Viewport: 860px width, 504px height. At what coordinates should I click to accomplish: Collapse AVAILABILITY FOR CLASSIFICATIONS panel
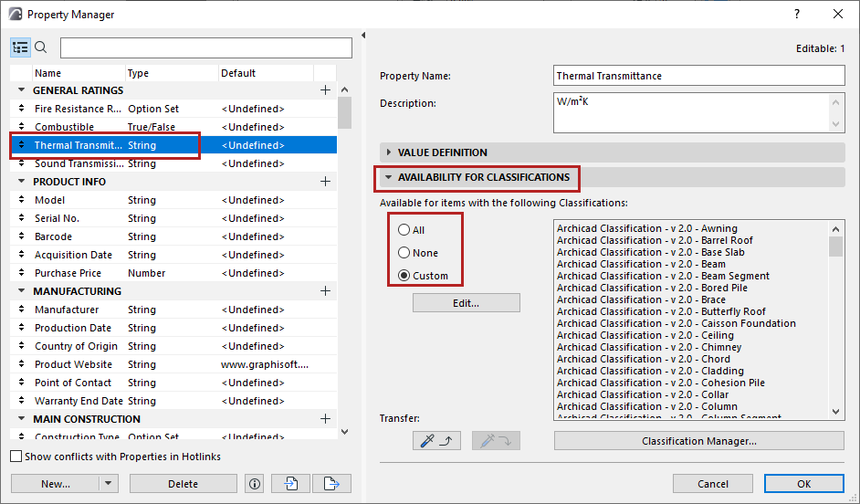[x=389, y=177]
